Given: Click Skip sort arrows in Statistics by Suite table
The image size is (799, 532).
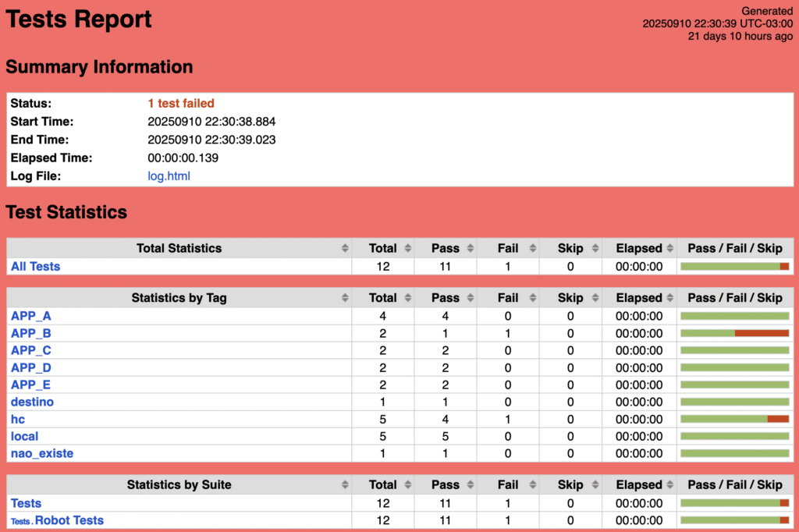Looking at the screenshot, I should (x=594, y=485).
